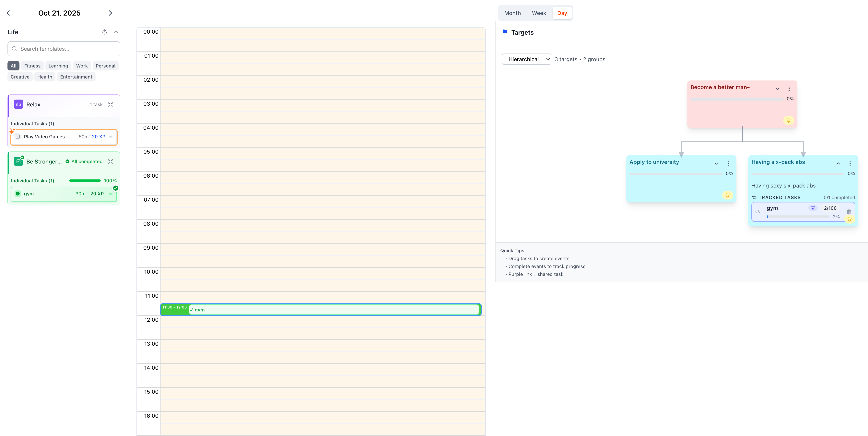Screen dimensions: 868x436
Task: Open the Hierarchical layout dropdown
Action: pyautogui.click(x=526, y=59)
